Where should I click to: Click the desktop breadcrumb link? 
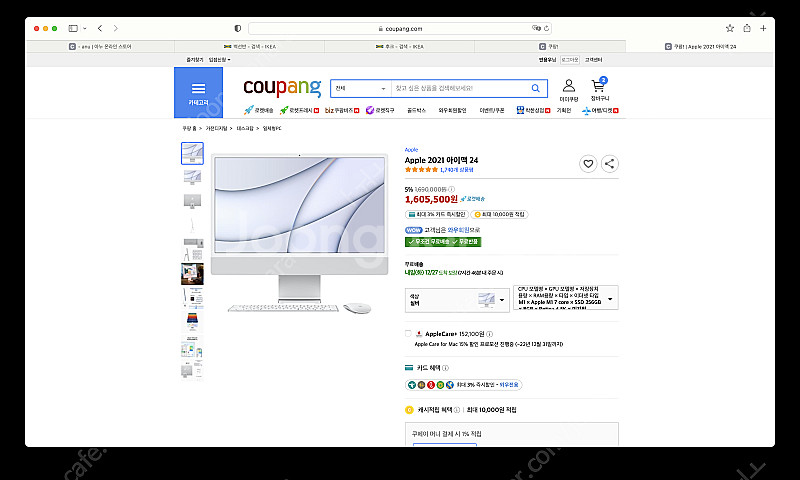245,129
